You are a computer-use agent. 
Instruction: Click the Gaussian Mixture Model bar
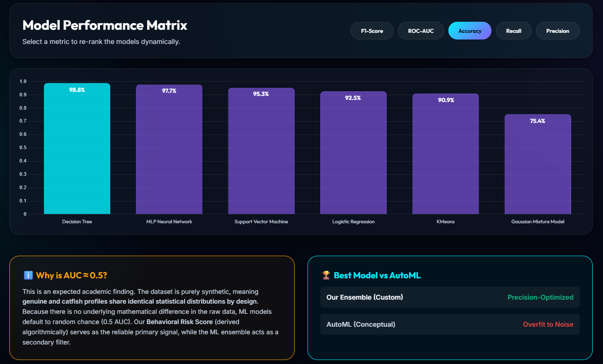[x=538, y=164]
